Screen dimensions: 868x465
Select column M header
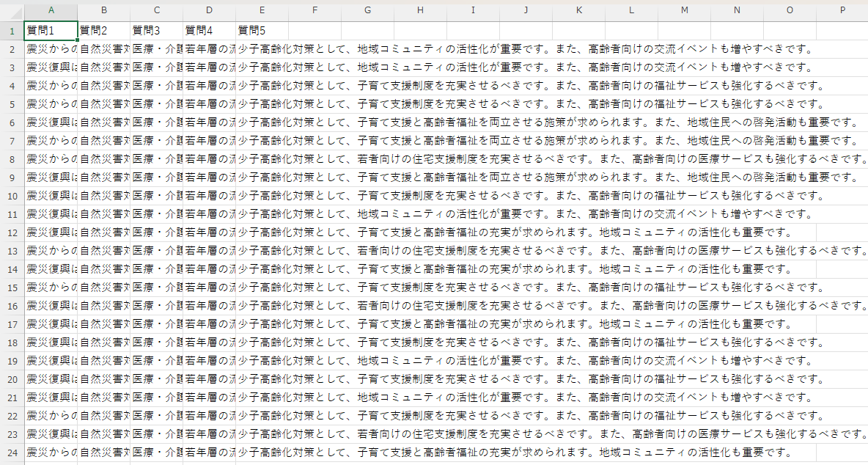pyautogui.click(x=684, y=10)
